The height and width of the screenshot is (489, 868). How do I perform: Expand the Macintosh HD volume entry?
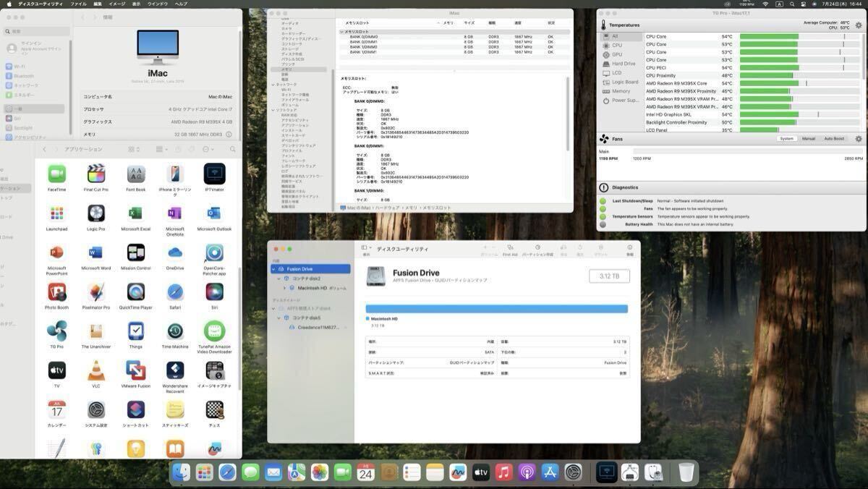point(284,288)
